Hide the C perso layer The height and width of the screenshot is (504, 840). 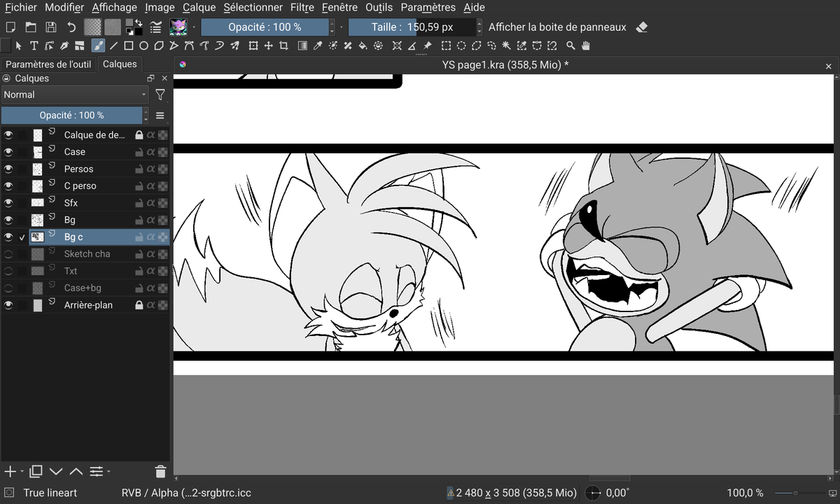point(8,185)
